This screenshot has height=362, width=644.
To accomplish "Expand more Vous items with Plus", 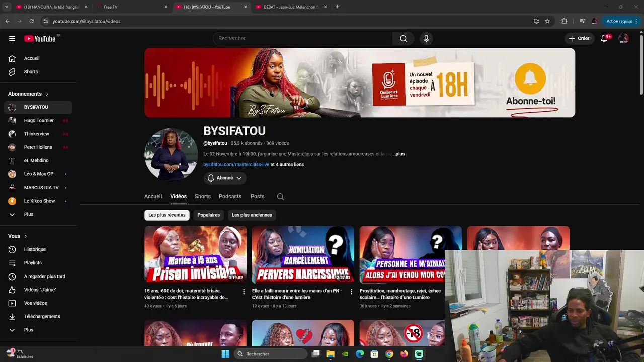I will point(38,330).
